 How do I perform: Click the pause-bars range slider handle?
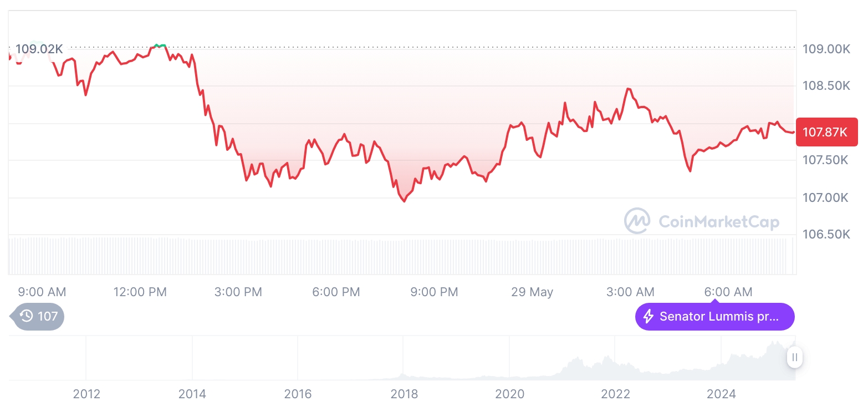794,357
